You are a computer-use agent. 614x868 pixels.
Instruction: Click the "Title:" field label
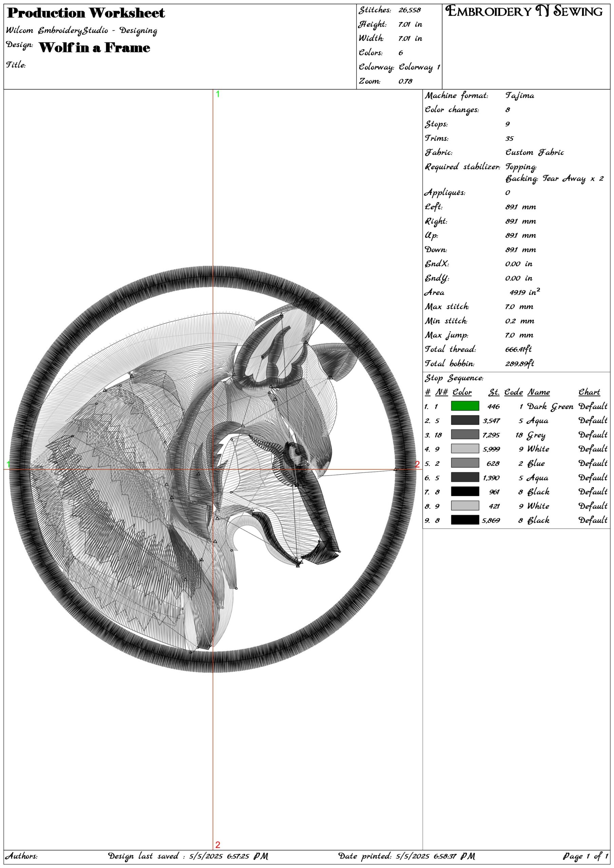[x=16, y=65]
